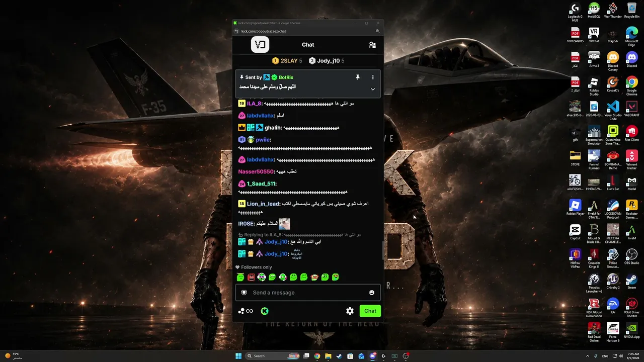
Task: Expand the pinned BotRix message
Action: click(x=373, y=89)
